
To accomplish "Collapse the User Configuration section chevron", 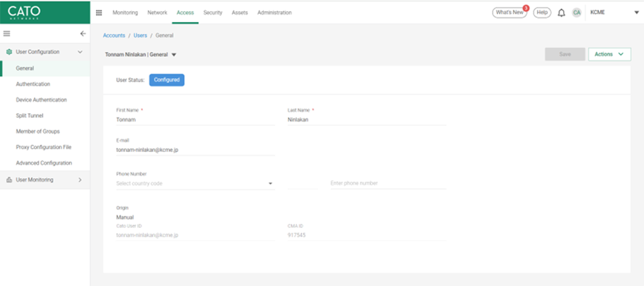I will 80,52.
